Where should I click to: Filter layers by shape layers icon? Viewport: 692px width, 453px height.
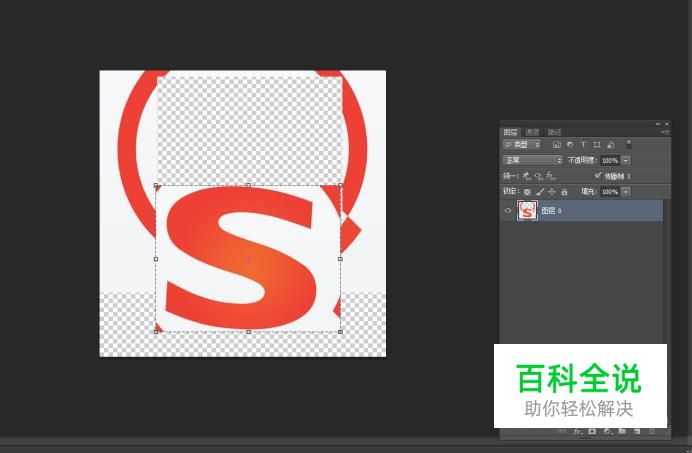pyautogui.click(x=597, y=144)
